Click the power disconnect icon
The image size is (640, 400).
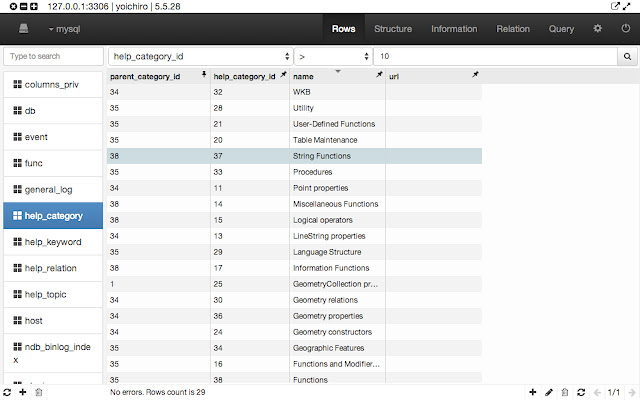(625, 29)
